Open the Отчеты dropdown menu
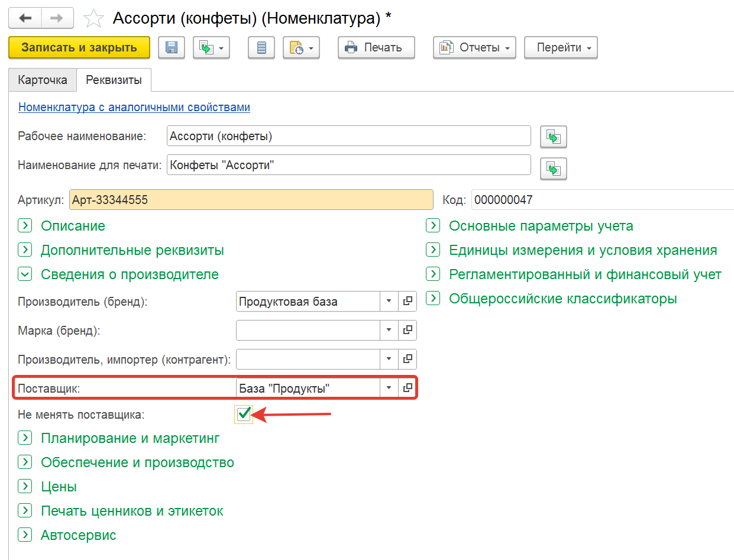Image resolution: width=734 pixels, height=560 pixels. click(474, 48)
